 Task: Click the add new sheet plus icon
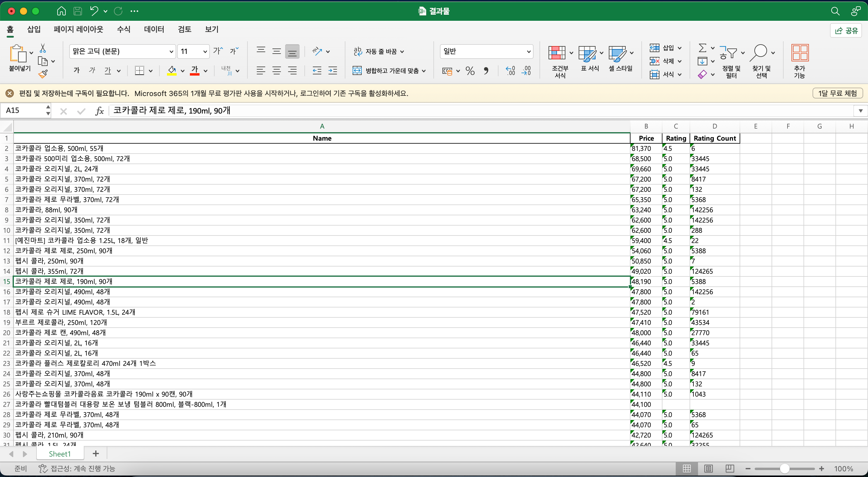(x=96, y=454)
